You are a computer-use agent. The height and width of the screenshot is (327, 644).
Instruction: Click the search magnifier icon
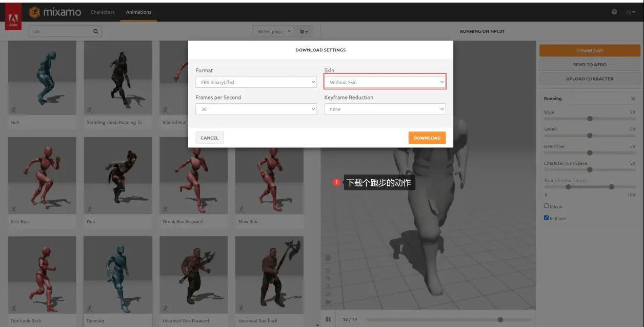pos(95,32)
